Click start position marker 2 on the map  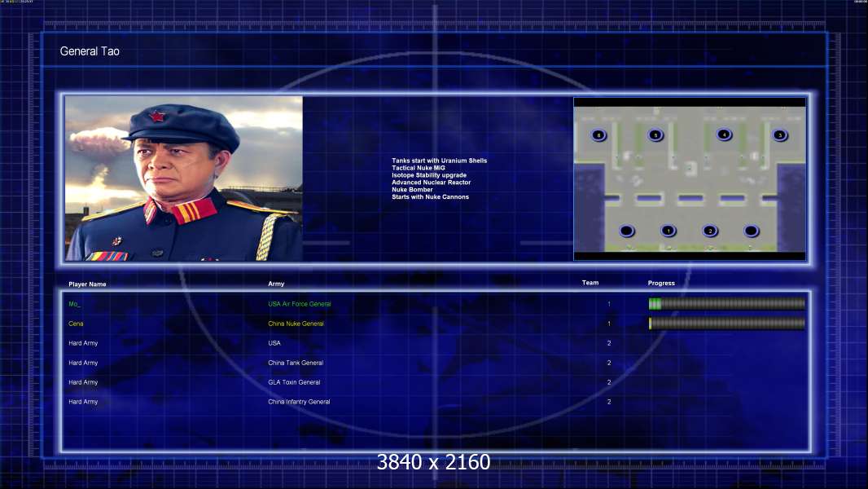coord(710,231)
